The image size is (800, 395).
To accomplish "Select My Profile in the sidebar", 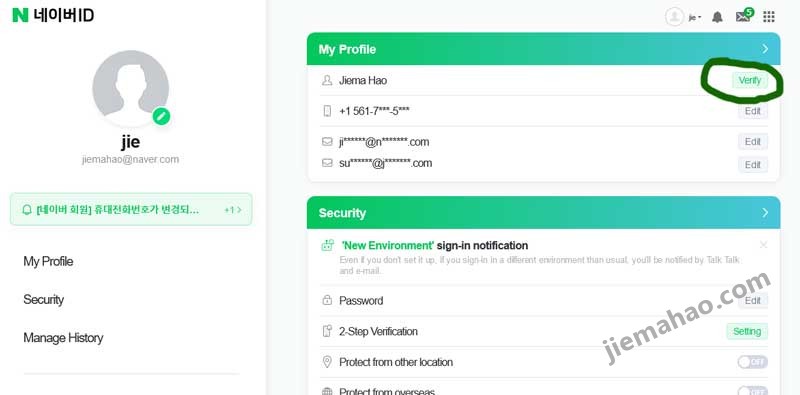I will (x=48, y=261).
